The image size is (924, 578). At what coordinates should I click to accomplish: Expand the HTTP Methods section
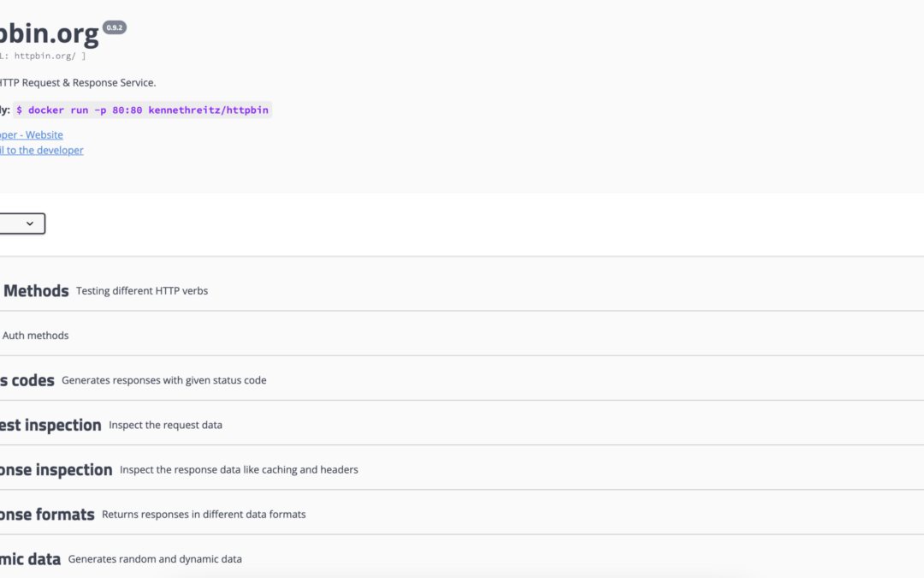pyautogui.click(x=36, y=291)
